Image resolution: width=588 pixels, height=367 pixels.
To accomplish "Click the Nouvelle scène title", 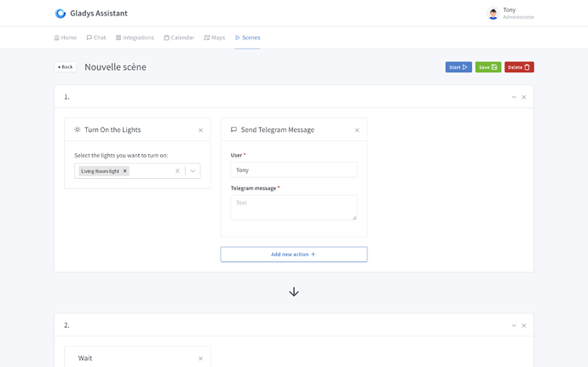I will click(x=116, y=67).
